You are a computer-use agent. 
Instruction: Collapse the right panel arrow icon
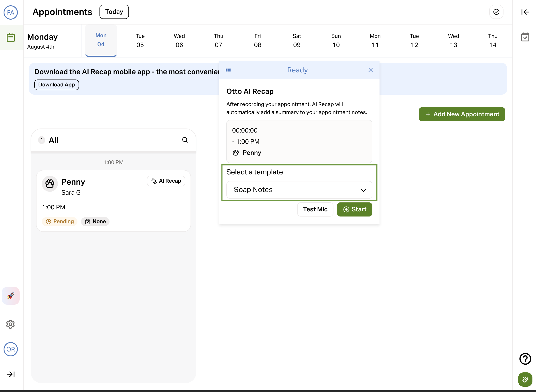coord(525,12)
